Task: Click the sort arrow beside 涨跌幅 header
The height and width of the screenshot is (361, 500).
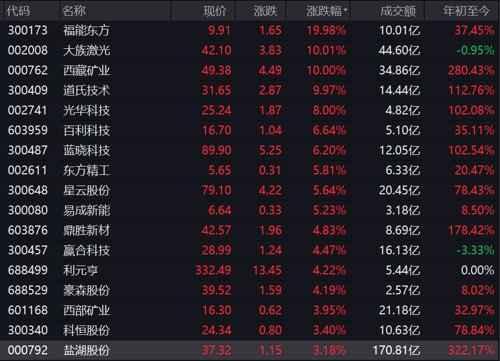Action: click(x=345, y=10)
